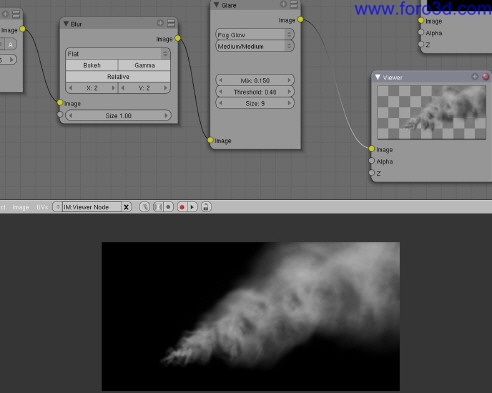The height and width of the screenshot is (393, 492).
Task: Click the red record composite icon
Action: (182, 207)
